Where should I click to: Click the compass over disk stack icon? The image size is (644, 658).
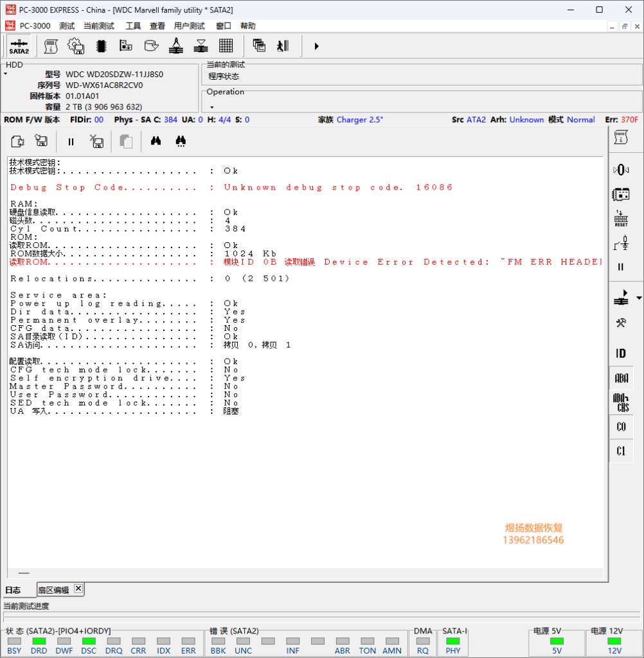(176, 46)
